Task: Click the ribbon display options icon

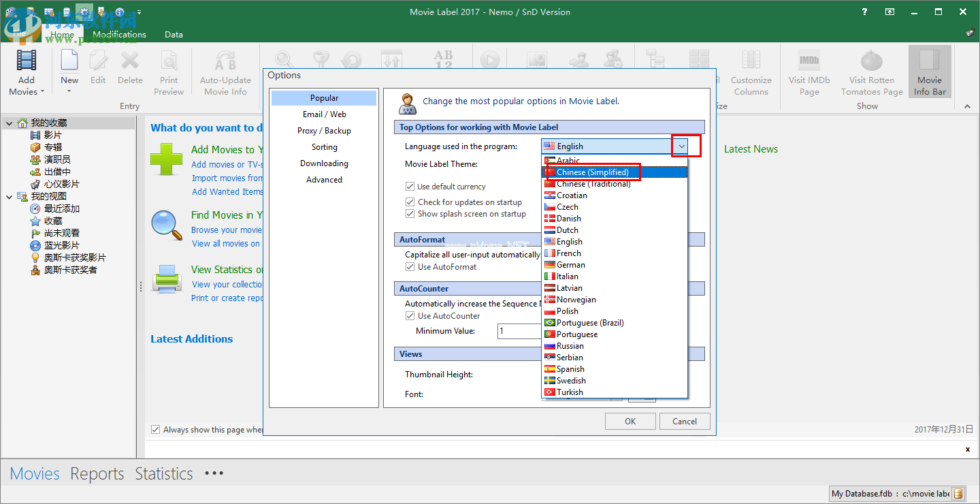Action: point(889,12)
